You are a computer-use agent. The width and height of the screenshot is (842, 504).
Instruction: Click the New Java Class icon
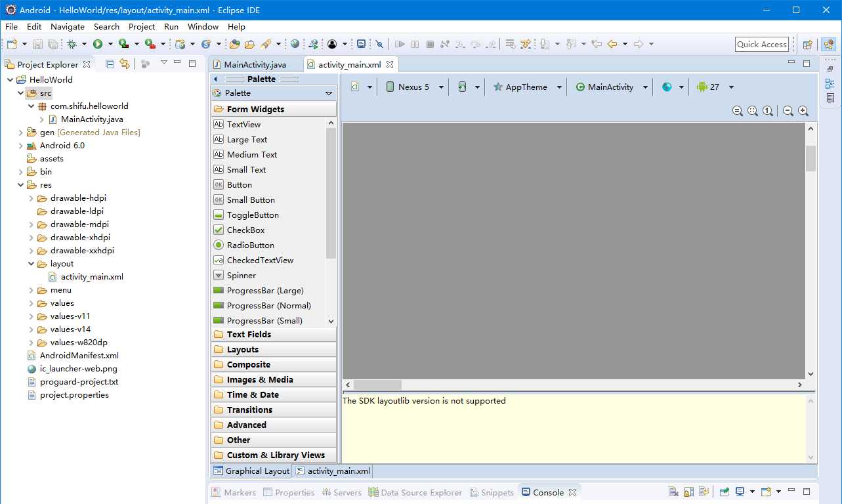(x=206, y=44)
